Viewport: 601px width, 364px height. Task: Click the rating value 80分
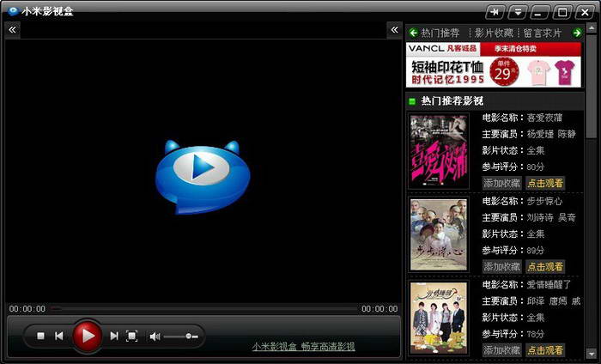tap(536, 167)
